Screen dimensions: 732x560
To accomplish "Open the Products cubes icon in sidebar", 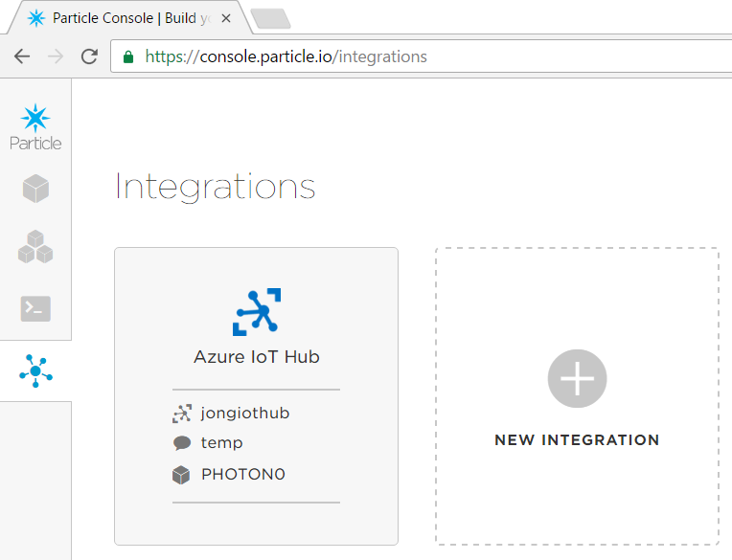I will (x=35, y=248).
